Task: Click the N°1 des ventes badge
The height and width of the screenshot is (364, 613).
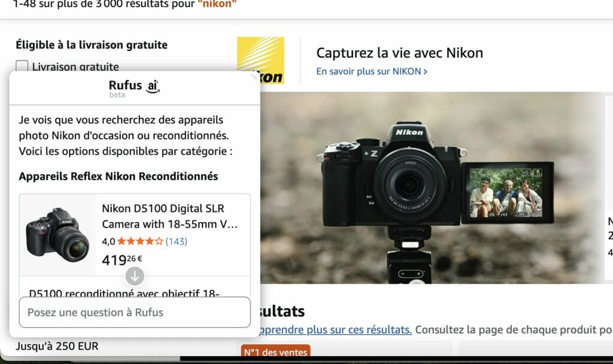Action: click(275, 352)
